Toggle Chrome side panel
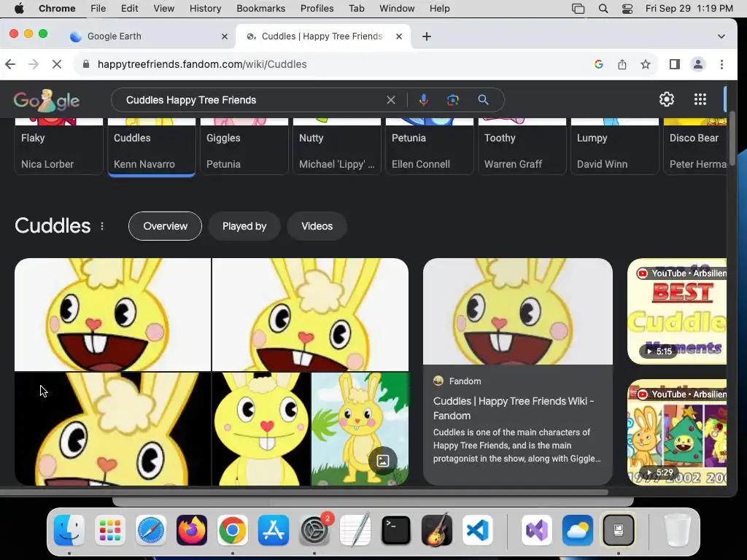 pyautogui.click(x=675, y=64)
